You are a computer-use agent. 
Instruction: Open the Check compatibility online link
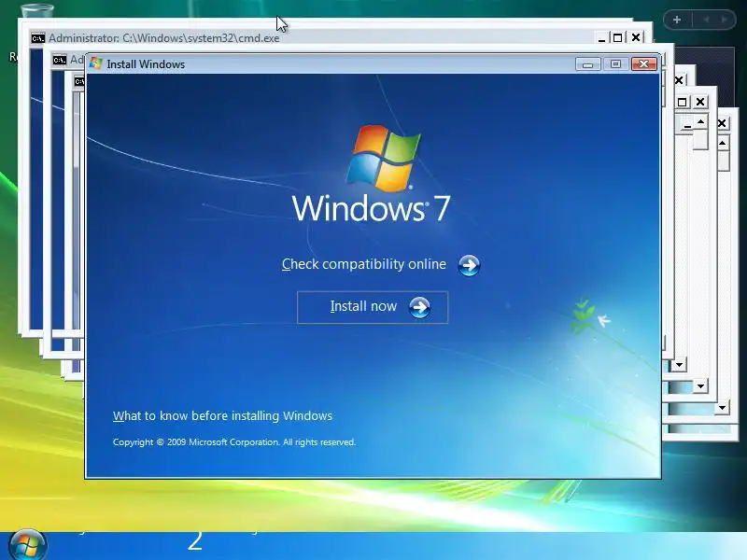[381, 265]
